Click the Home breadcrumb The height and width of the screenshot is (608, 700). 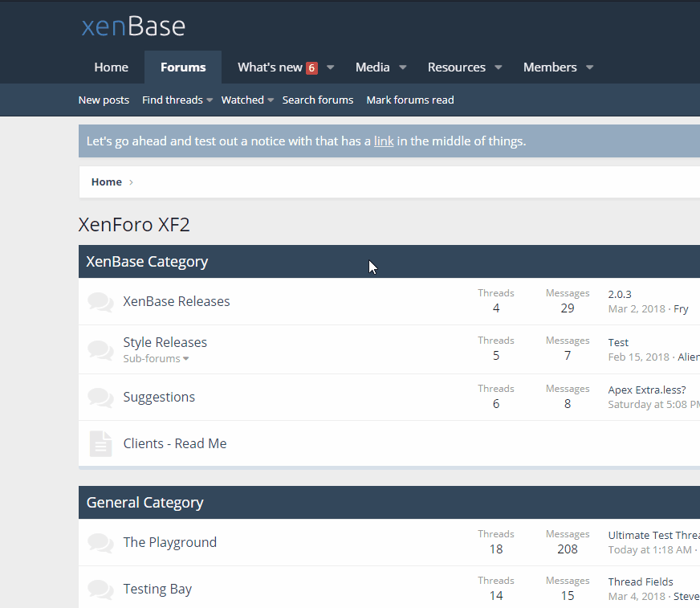click(x=106, y=182)
